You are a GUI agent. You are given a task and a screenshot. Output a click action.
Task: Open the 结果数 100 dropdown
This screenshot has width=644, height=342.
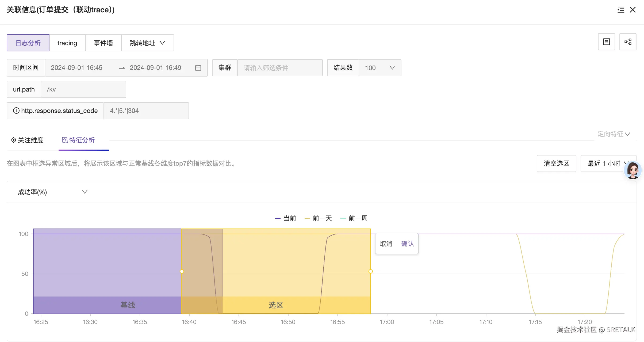380,68
